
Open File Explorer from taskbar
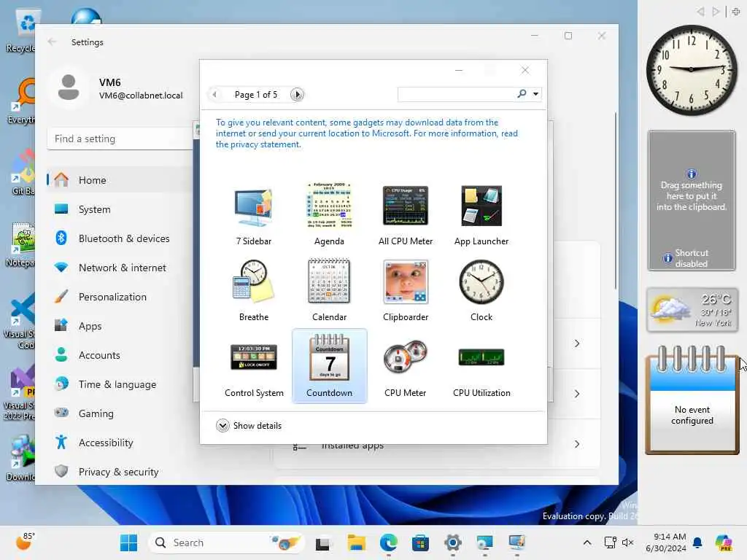click(356, 542)
